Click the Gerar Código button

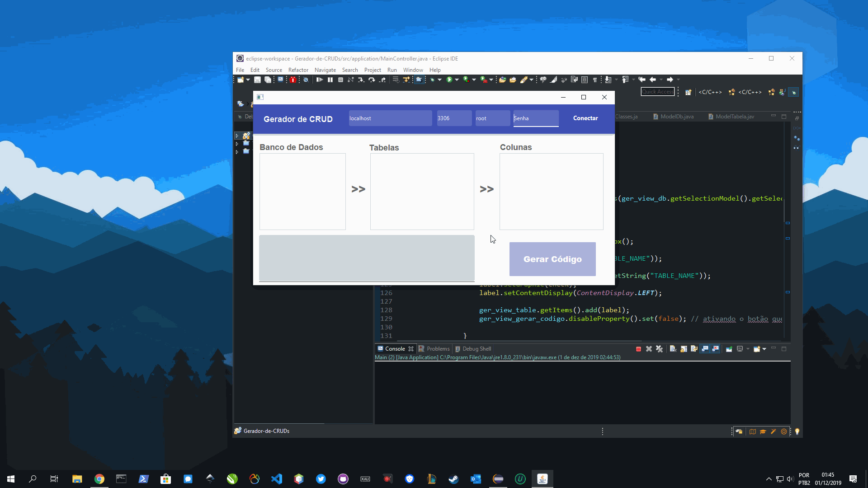(x=552, y=259)
